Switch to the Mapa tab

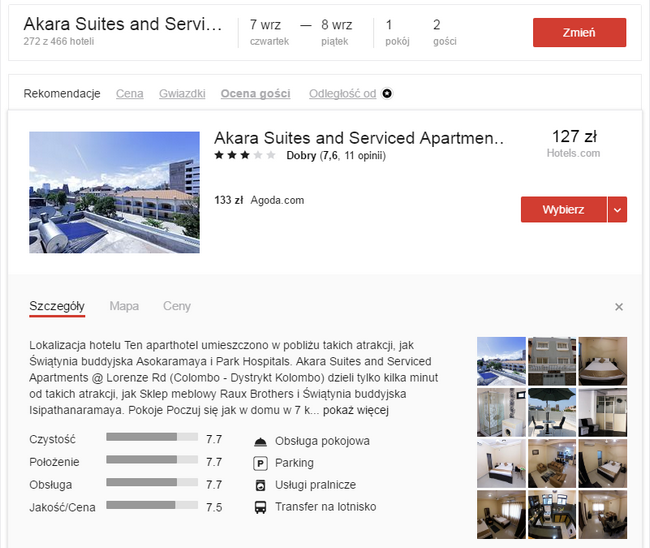pos(124,306)
